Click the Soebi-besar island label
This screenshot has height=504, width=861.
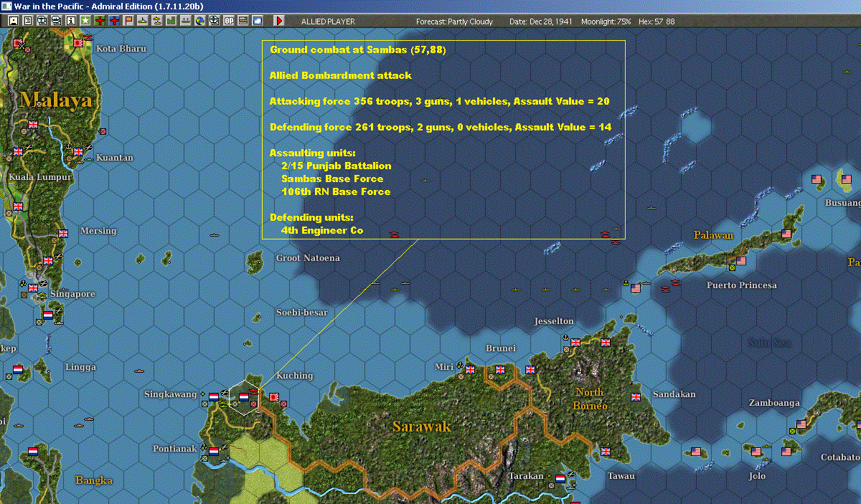tap(302, 313)
